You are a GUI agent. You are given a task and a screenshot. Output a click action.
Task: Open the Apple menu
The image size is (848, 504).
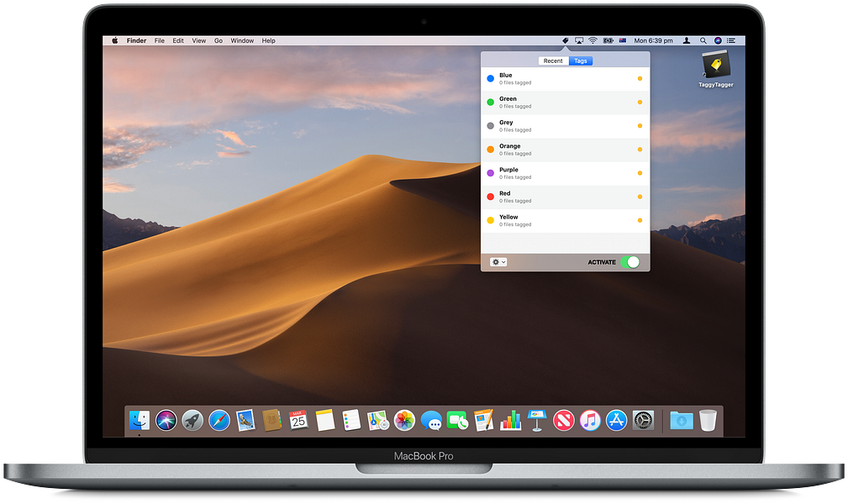(x=114, y=40)
